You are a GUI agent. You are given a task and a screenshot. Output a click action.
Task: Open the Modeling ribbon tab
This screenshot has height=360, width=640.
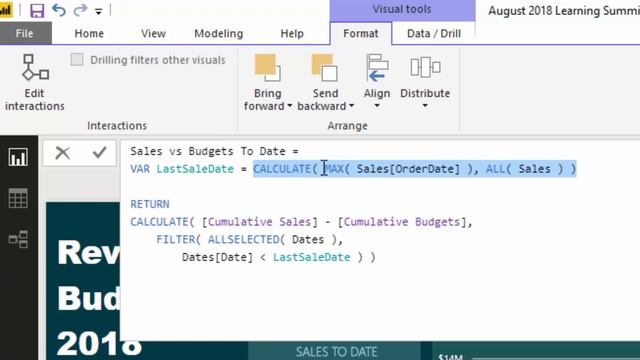219,33
